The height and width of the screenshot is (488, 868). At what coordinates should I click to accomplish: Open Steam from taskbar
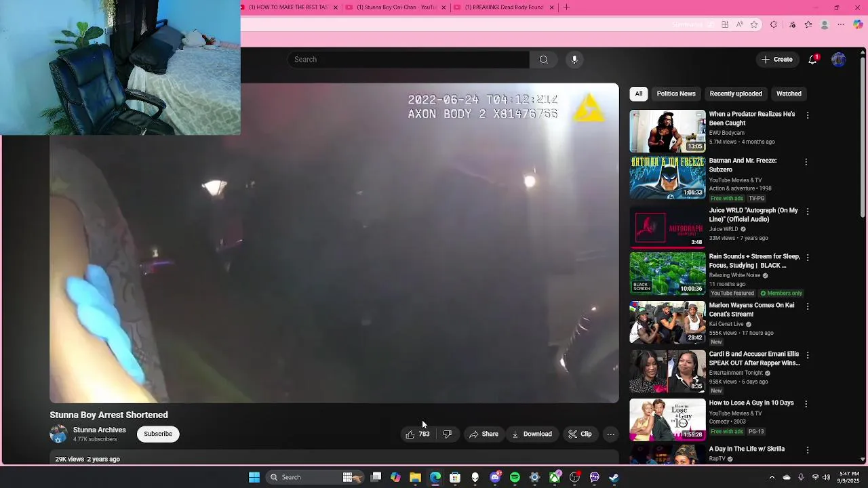tap(614, 477)
